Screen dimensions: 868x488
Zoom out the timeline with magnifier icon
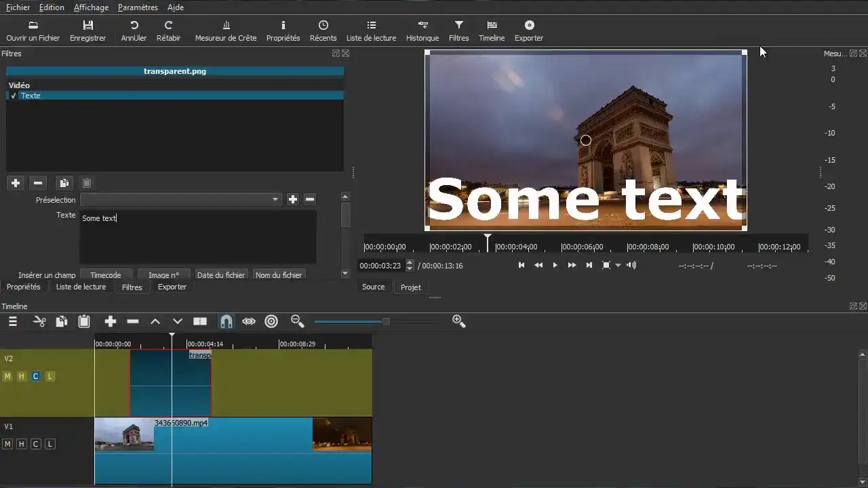click(296, 321)
